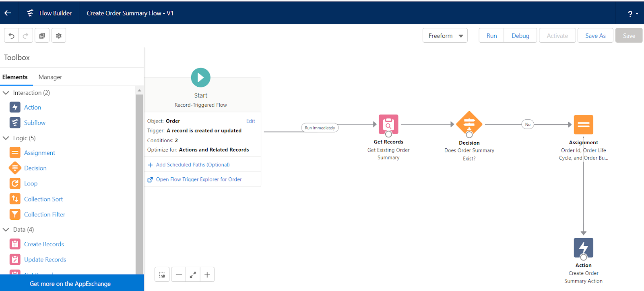The image size is (644, 291).
Task: Open Flow Trigger Explorer for Order
Action: 199,179
